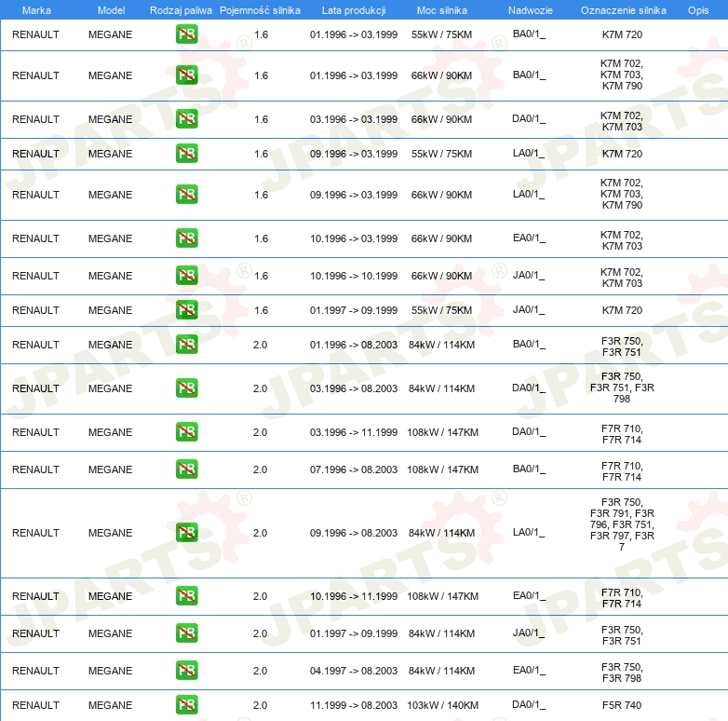Click fuel icon in 04.1997 -> 08.2003 row

[x=186, y=671]
